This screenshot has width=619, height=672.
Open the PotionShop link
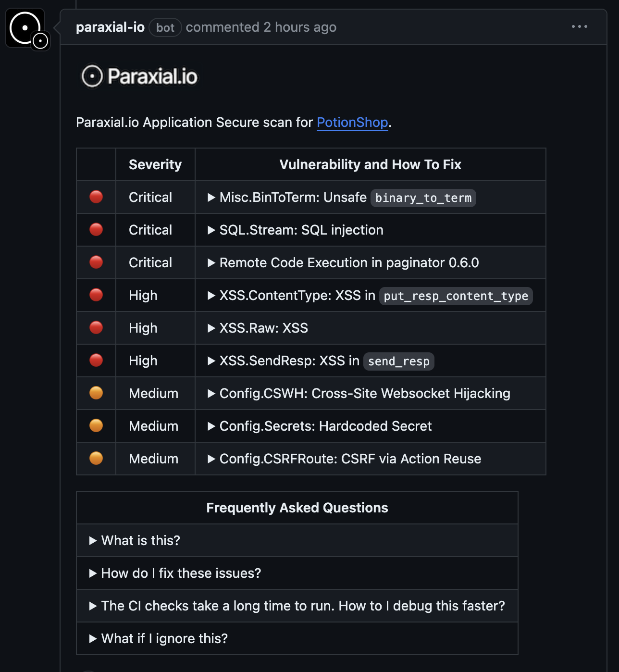[x=352, y=123]
